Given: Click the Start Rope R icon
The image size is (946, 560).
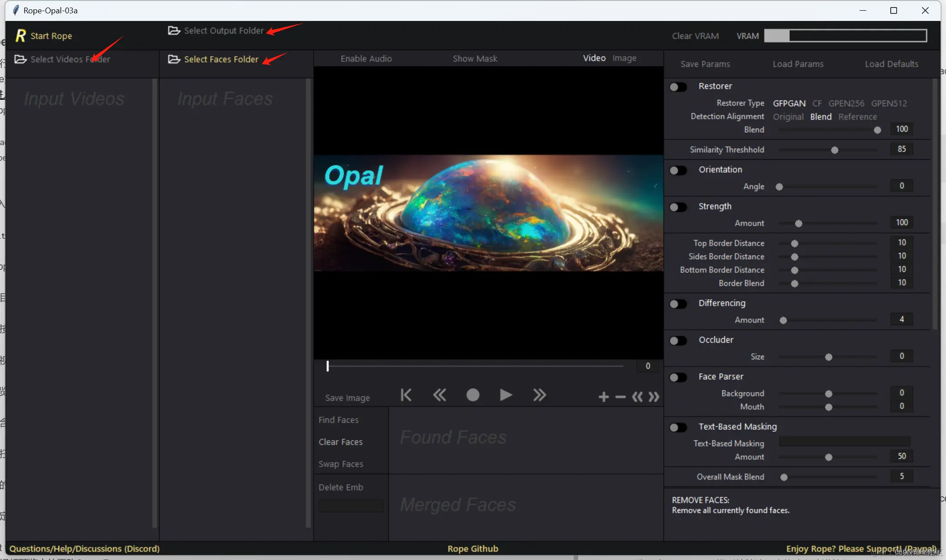Looking at the screenshot, I should click(20, 36).
